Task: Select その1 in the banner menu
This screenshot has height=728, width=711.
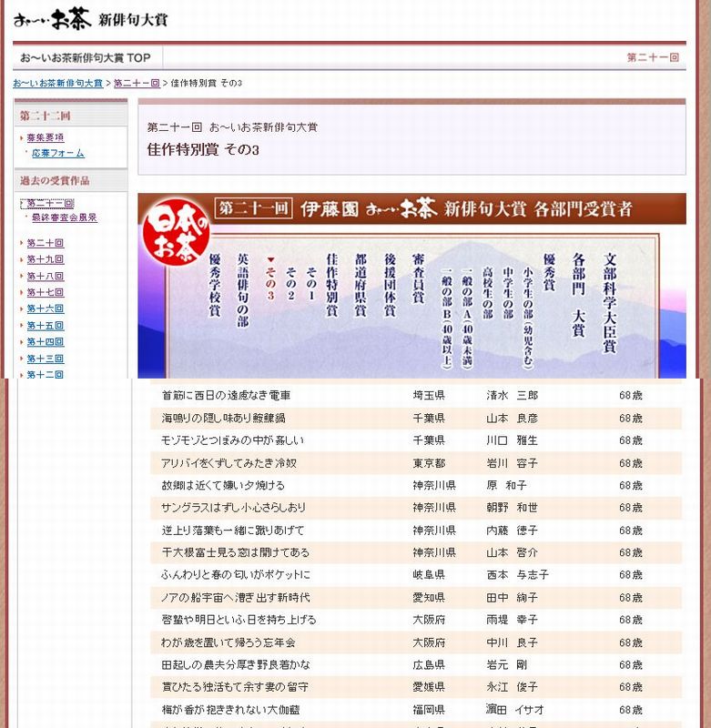Action: coord(311,283)
